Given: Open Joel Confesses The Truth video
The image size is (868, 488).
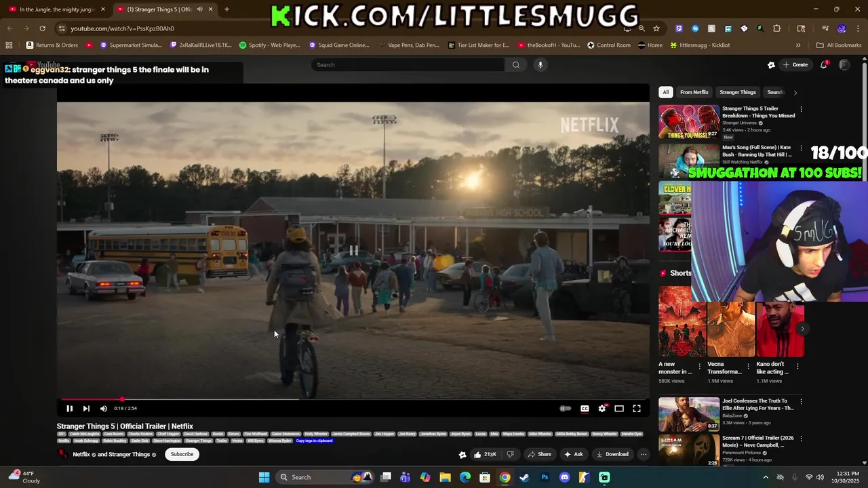Looking at the screenshot, I should point(689,414).
